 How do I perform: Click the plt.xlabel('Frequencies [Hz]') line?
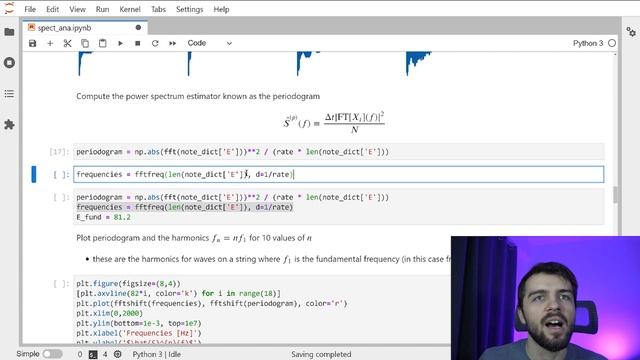tap(139, 333)
